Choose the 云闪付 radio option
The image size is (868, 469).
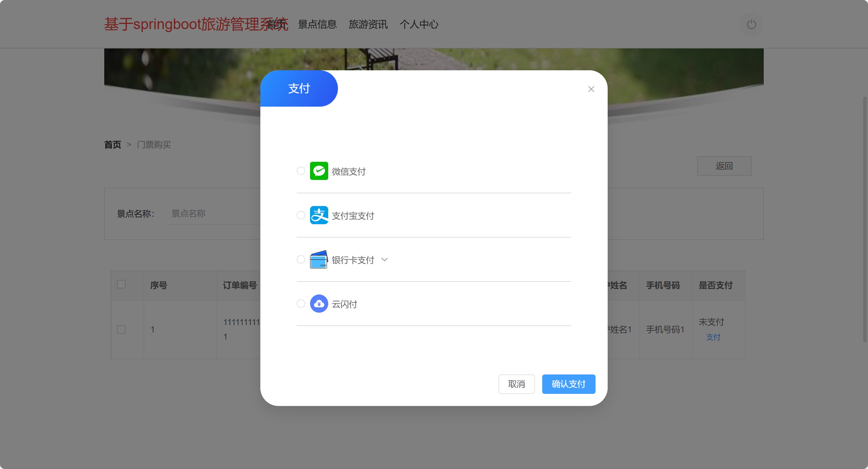click(301, 304)
